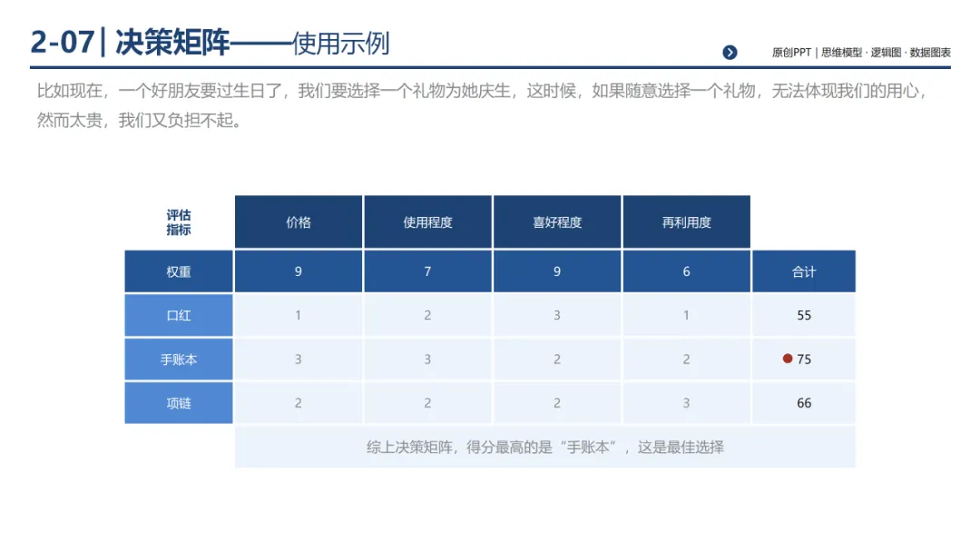
Task: Select the "喜好程度" header cell
Action: pyautogui.click(x=557, y=220)
